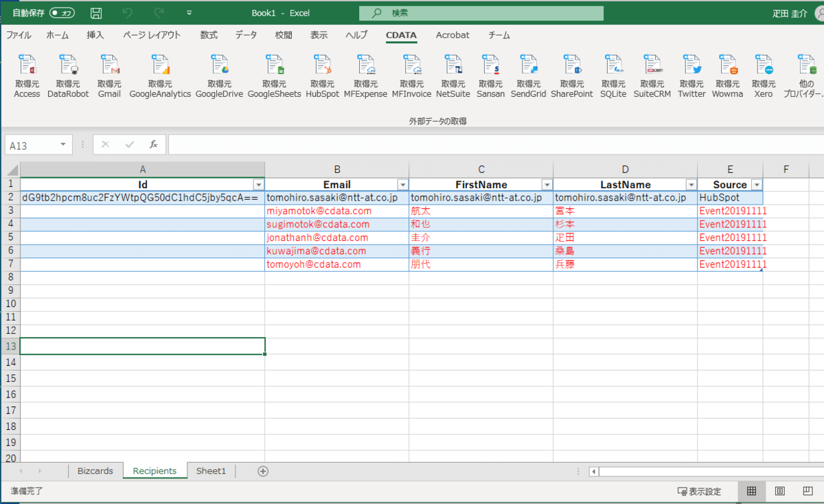This screenshot has width=824, height=504.
Task: Click the search box in title bar
Action: 481,13
